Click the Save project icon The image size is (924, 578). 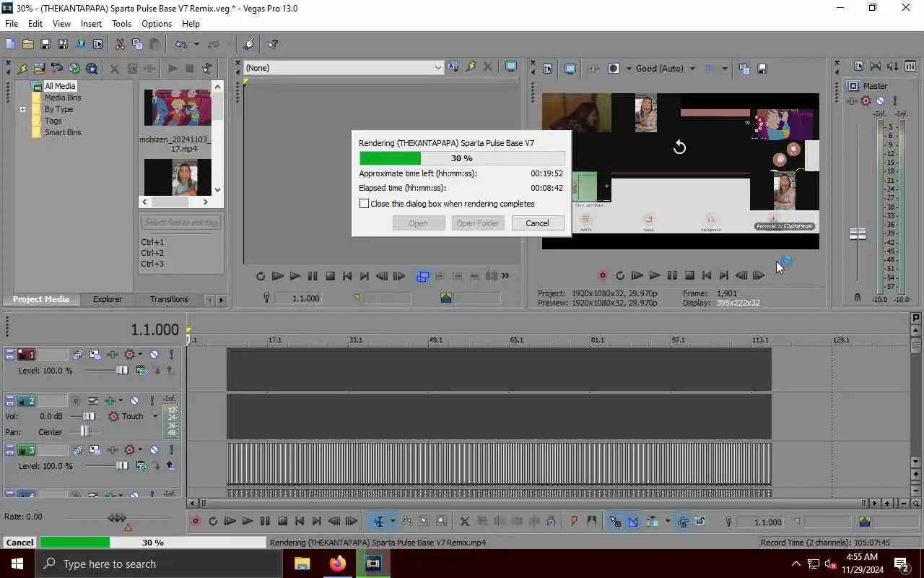click(x=45, y=44)
